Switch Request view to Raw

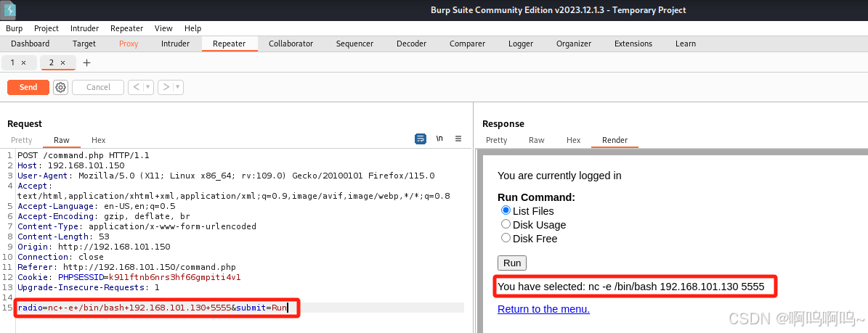pyautogui.click(x=62, y=140)
